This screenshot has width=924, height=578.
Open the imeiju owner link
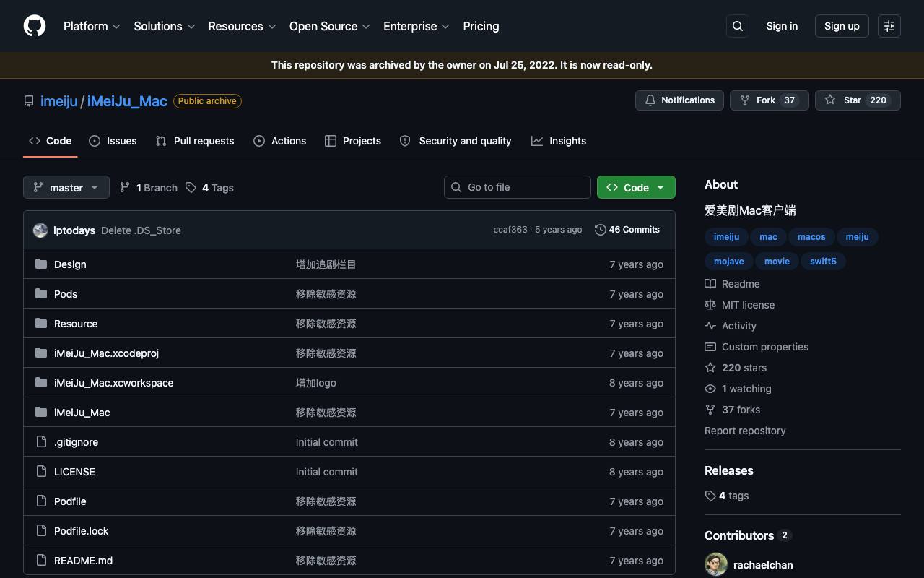[x=58, y=101]
